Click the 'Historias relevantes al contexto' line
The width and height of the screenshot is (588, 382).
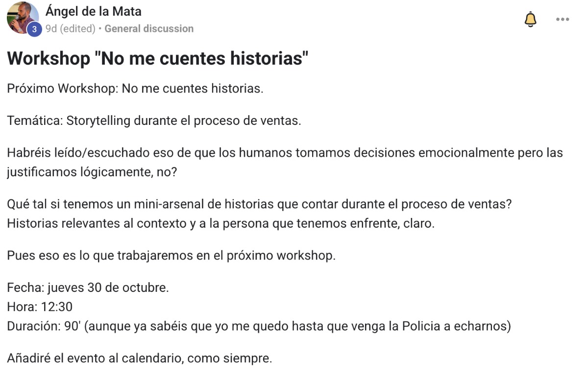(220, 223)
